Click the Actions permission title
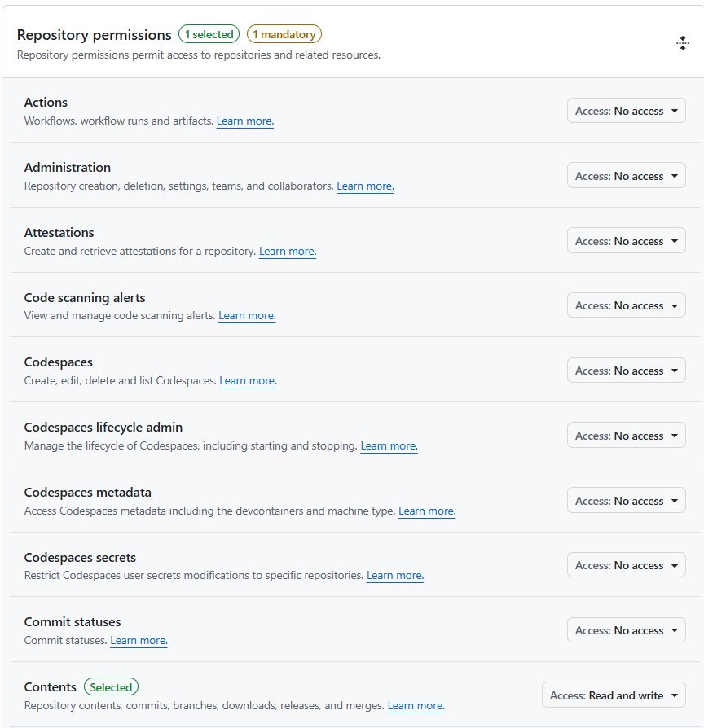The image size is (704, 728). (x=46, y=102)
